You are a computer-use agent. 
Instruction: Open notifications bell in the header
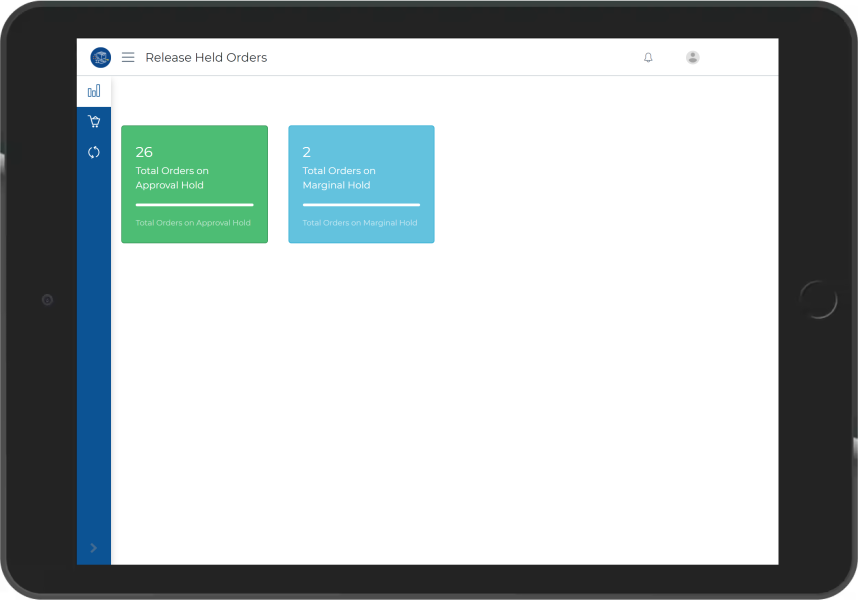tap(648, 58)
